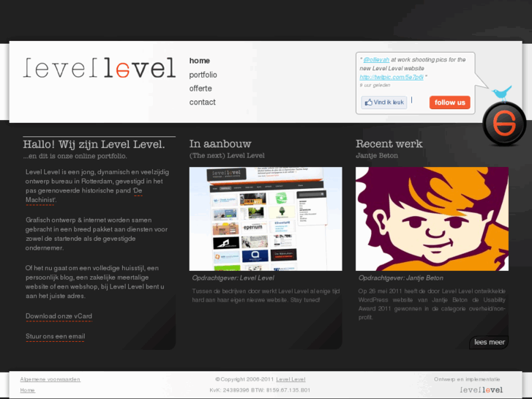Open the home menu item
Screen dimensions: 532x399
pyautogui.click(x=200, y=61)
